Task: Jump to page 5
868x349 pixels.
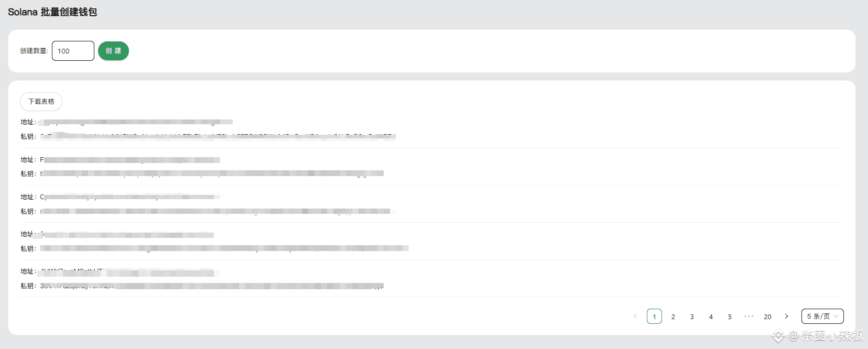Action: 730,317
